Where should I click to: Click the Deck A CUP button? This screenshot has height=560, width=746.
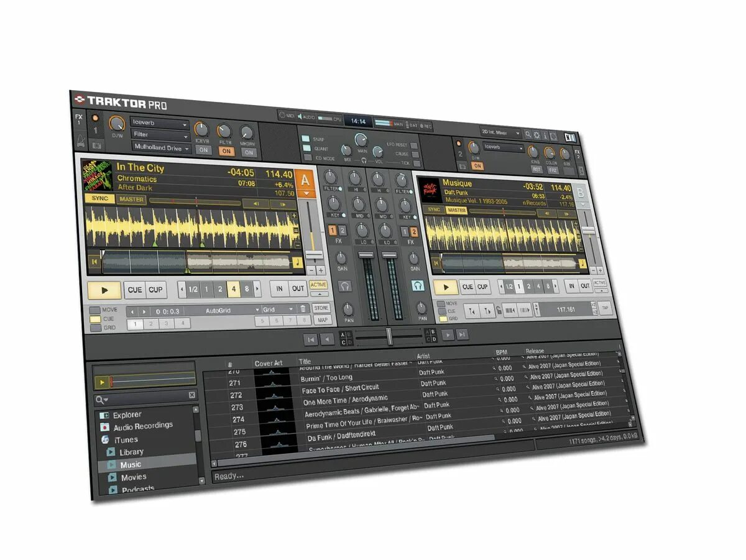pyautogui.click(x=155, y=290)
